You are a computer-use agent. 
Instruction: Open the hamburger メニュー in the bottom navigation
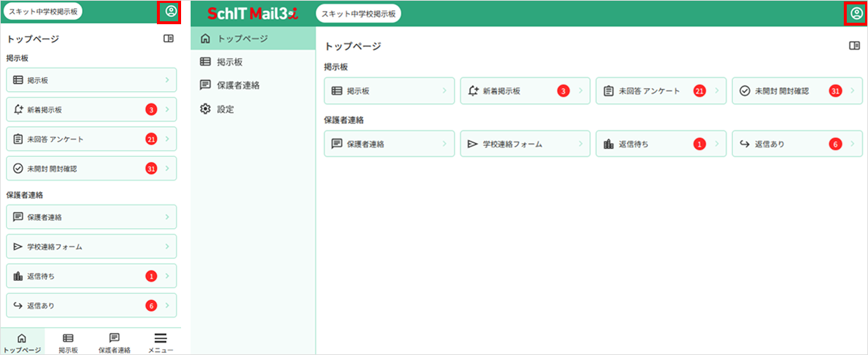click(161, 342)
